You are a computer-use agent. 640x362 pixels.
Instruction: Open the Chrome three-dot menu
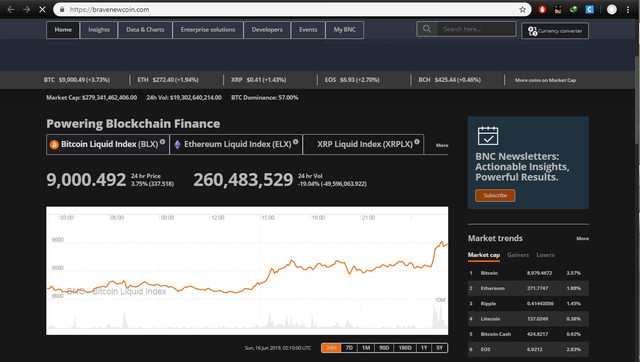pyautogui.click(x=628, y=9)
